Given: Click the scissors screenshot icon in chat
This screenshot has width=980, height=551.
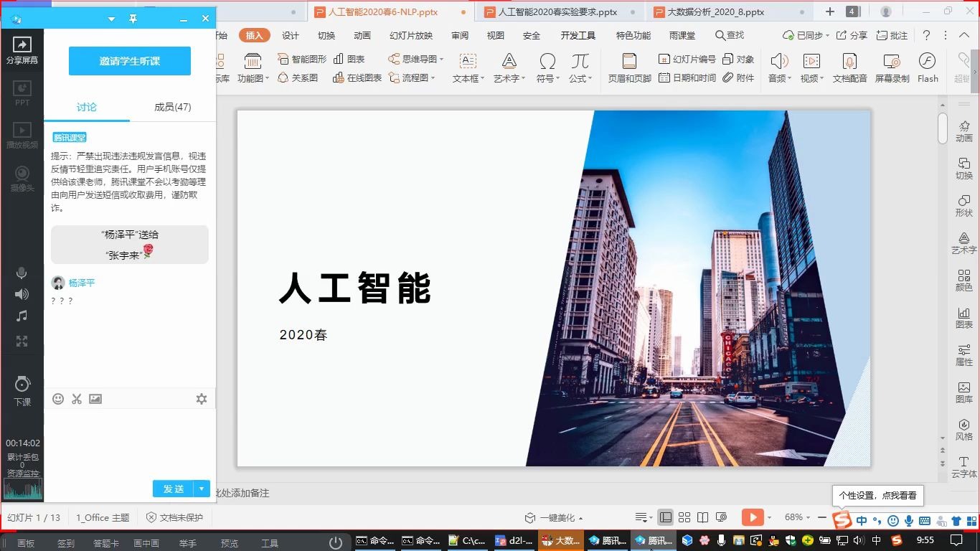Looking at the screenshot, I should 77,399.
